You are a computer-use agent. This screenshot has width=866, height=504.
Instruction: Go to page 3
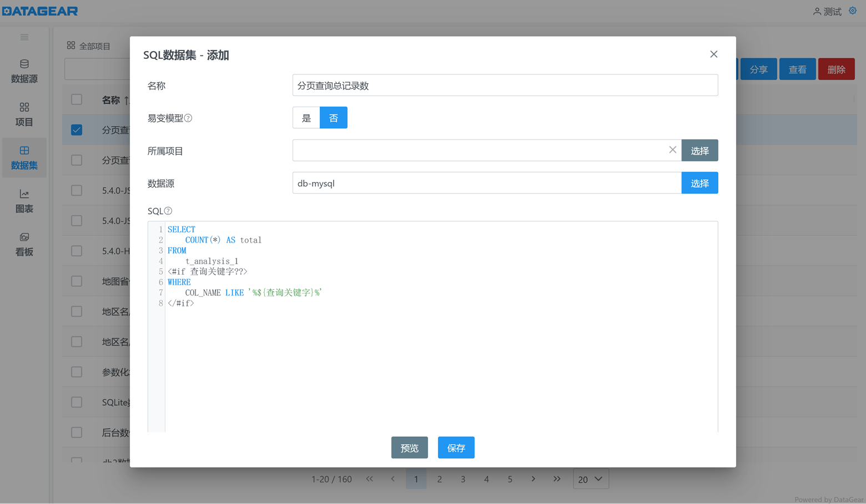click(463, 479)
